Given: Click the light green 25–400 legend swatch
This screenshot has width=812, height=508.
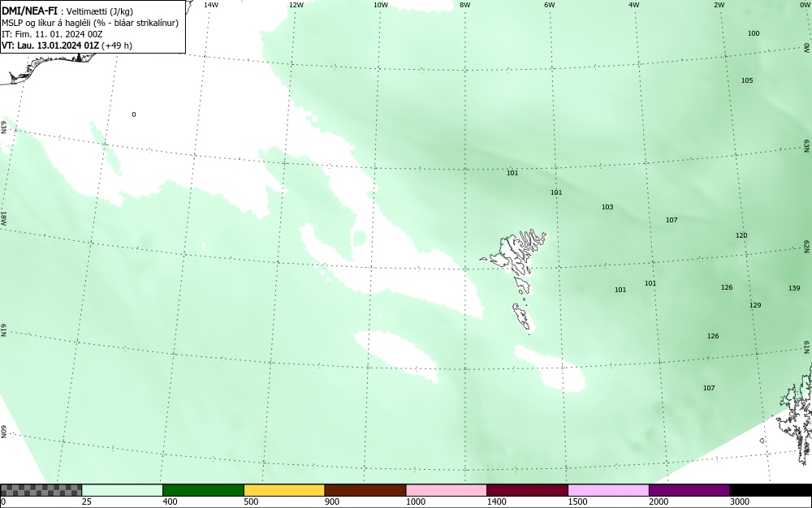Looking at the screenshot, I should coord(123,490).
